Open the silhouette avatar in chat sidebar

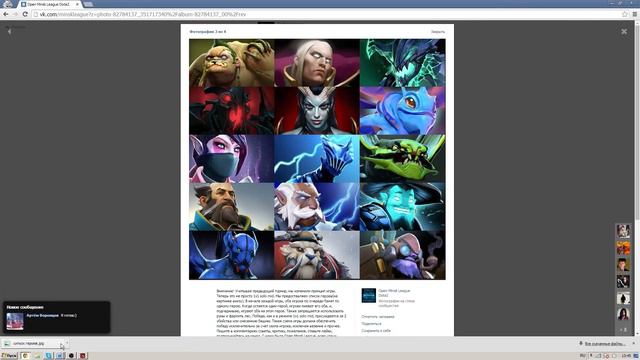623,298
